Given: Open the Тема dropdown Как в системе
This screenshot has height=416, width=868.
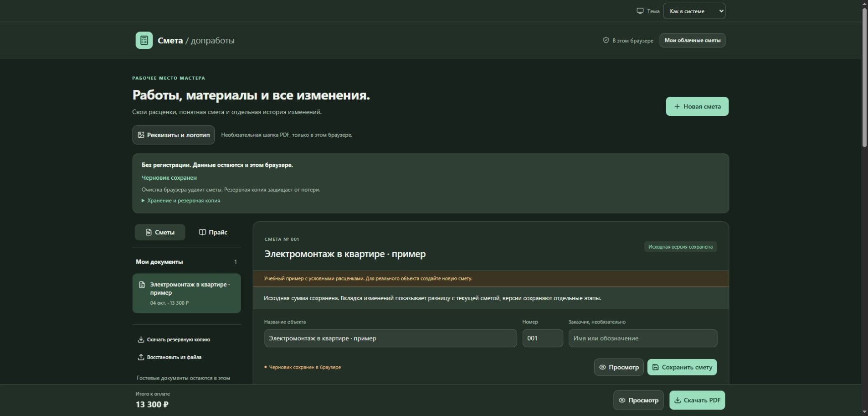Looking at the screenshot, I should 694,11.
